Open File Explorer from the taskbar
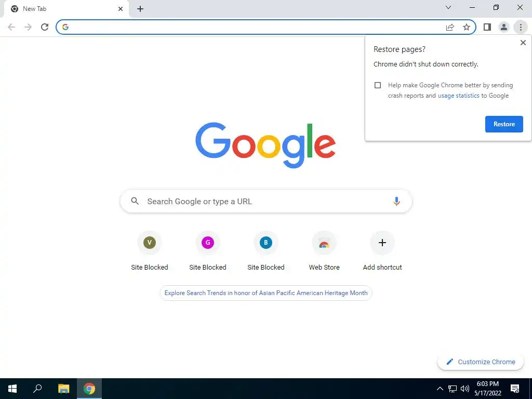Viewport: 532px width, 399px height. [x=63, y=389]
